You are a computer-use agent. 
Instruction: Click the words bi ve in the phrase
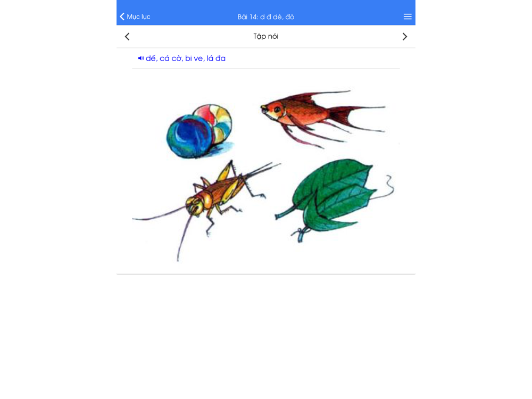(194, 59)
